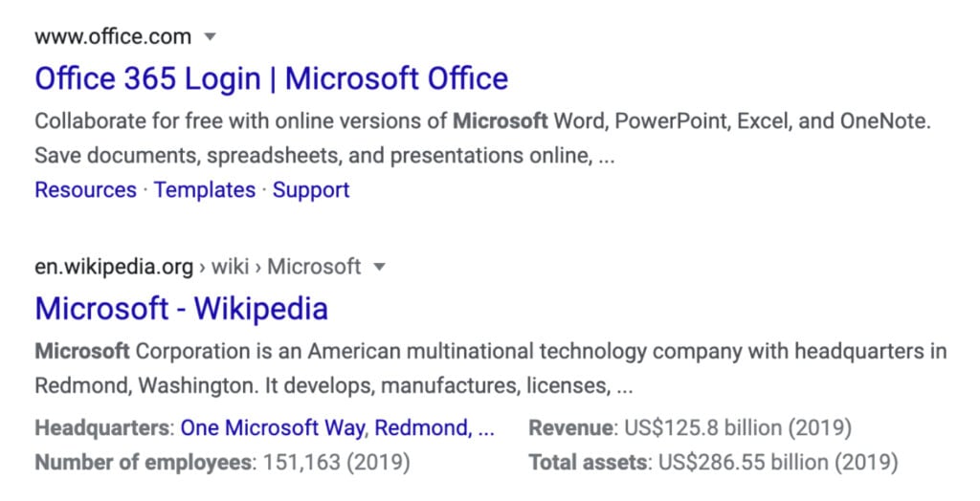Click the www.office.com URL text
The height and width of the screenshot is (501, 980).
tap(113, 37)
